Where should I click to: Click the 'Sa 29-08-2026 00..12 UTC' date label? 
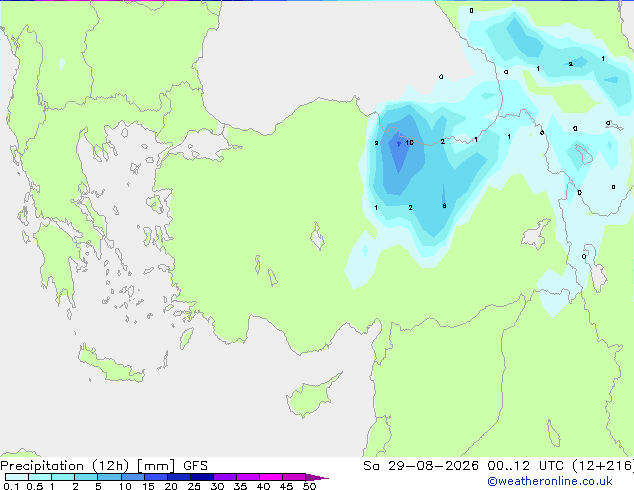click(x=466, y=465)
